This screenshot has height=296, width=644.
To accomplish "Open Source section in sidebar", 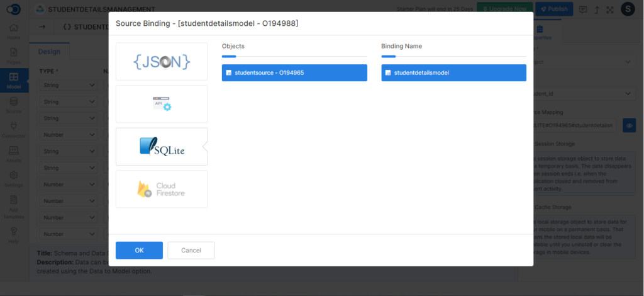I will coord(14,105).
